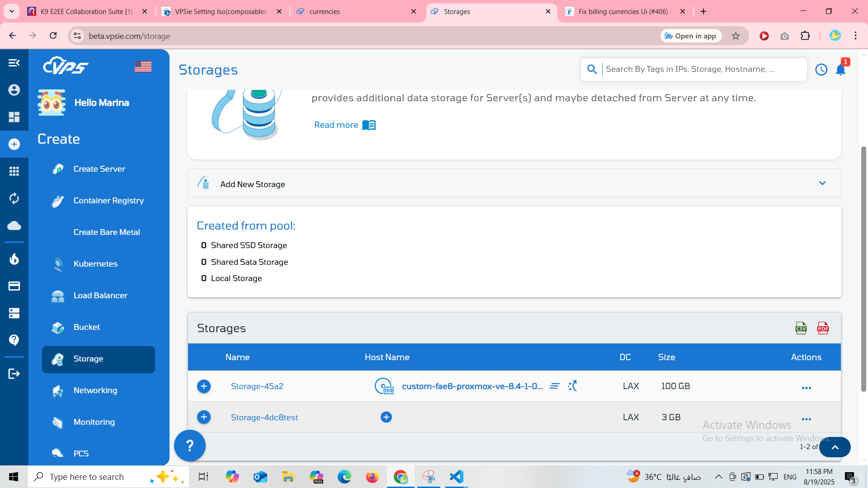Click the detach icon beside custom-fae8 host
This screenshot has height=488, width=868.
[x=572, y=386]
